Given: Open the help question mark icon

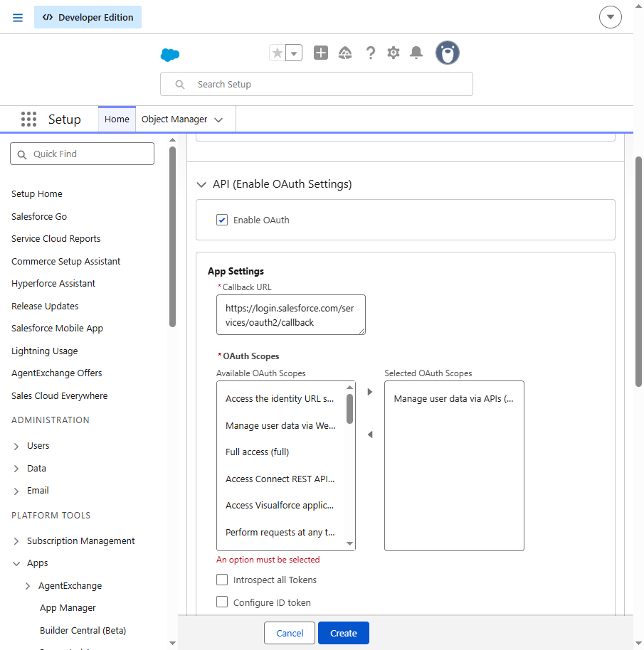Looking at the screenshot, I should (x=370, y=53).
